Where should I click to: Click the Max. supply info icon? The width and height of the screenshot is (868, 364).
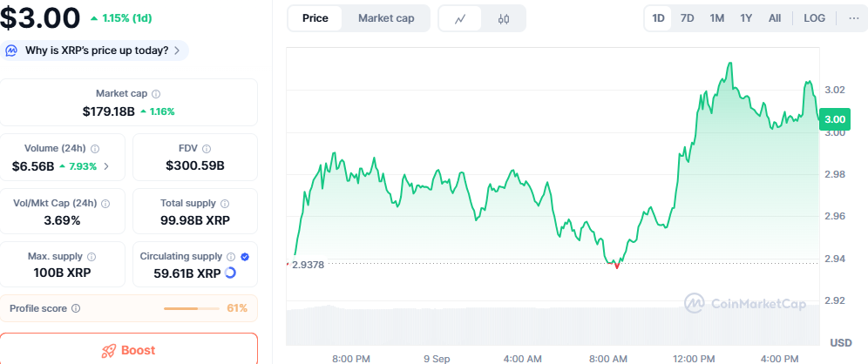[x=92, y=257]
